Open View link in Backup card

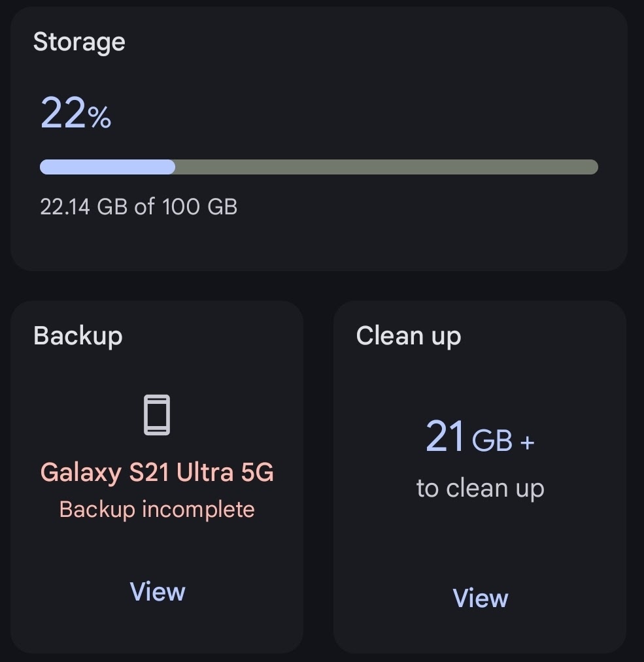[158, 591]
